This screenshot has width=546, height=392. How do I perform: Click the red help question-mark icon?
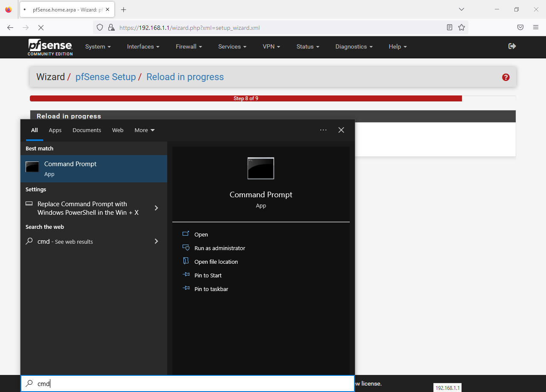point(506,77)
